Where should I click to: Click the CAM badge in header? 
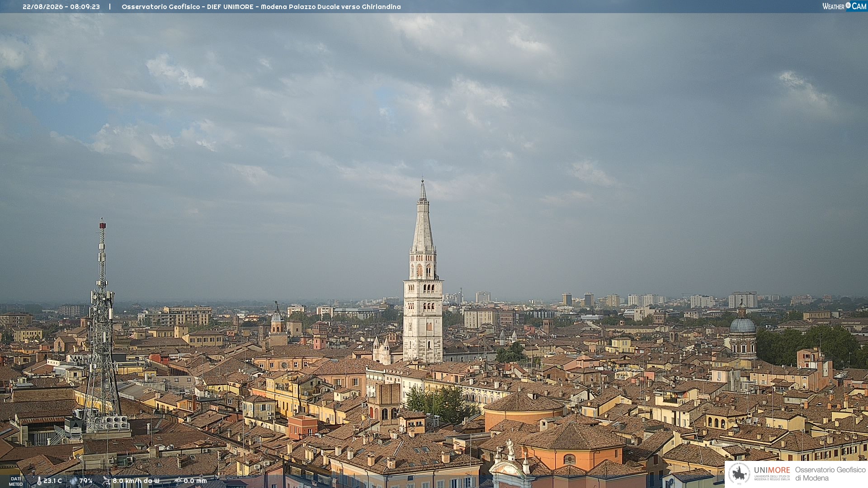pos(856,6)
